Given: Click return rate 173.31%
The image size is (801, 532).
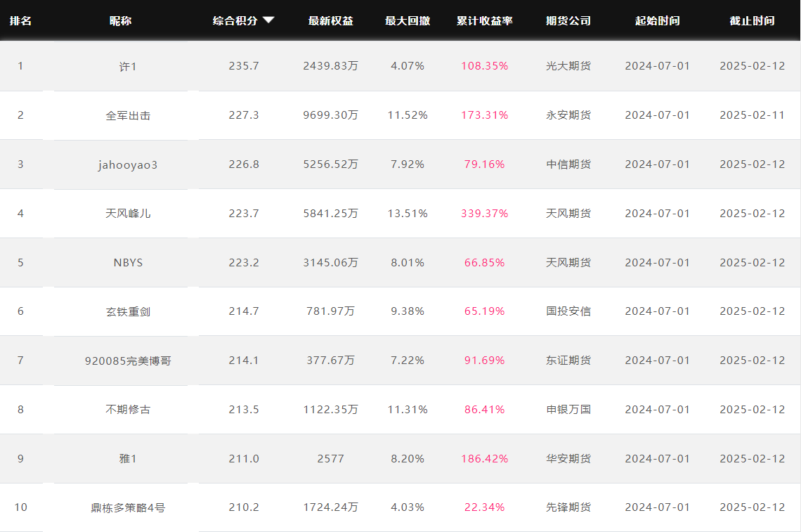Looking at the screenshot, I should tap(484, 115).
